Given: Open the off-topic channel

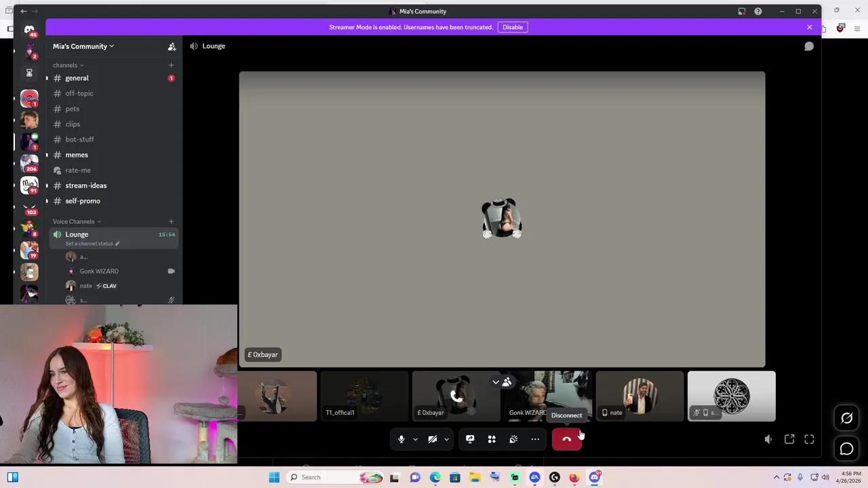Looking at the screenshot, I should 113,94.
